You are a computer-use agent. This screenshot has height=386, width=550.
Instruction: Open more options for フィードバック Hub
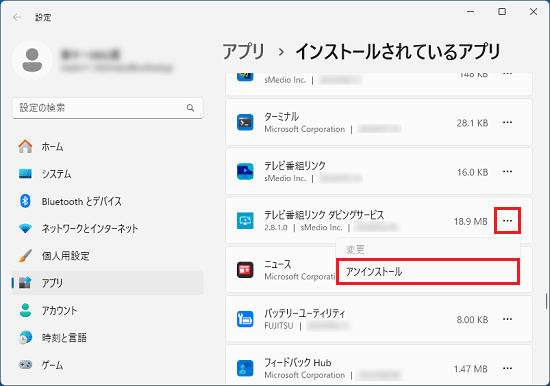click(x=507, y=368)
